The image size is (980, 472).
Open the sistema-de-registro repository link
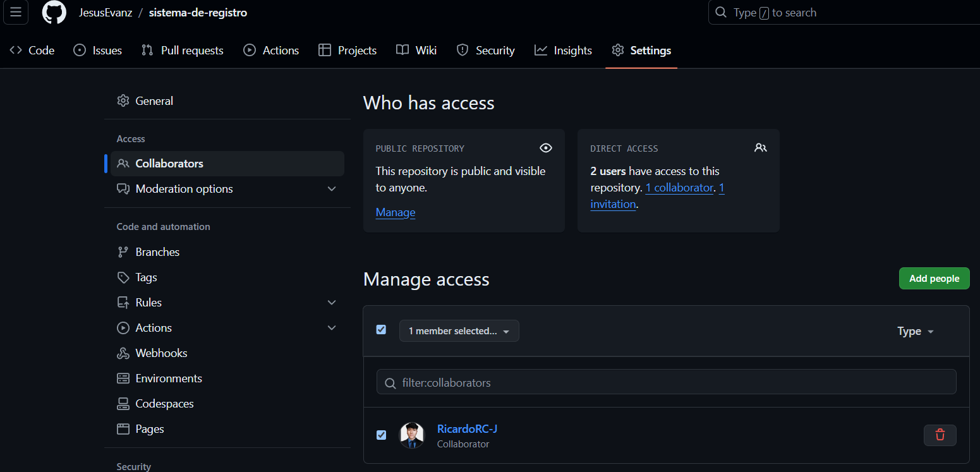(x=198, y=13)
